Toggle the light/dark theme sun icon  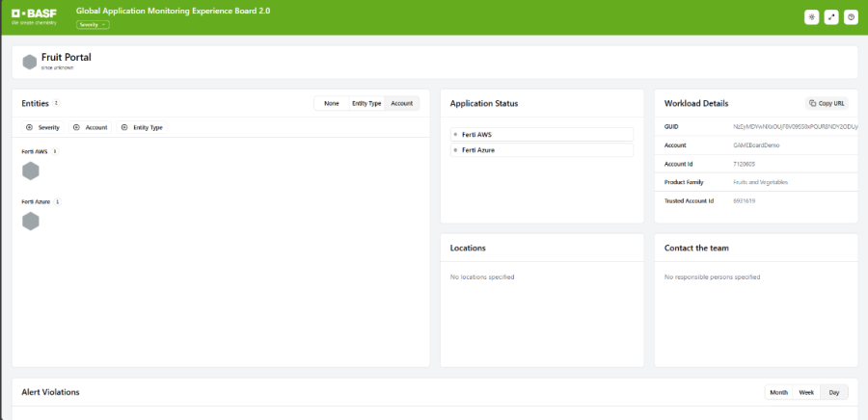[x=811, y=17]
